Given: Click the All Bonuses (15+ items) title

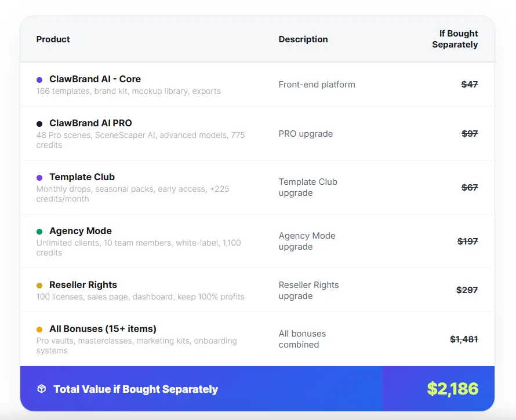Looking at the screenshot, I should click(103, 329).
